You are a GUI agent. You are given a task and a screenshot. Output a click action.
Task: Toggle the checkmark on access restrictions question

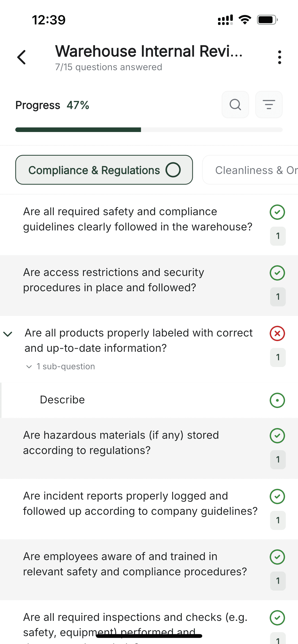click(x=277, y=273)
